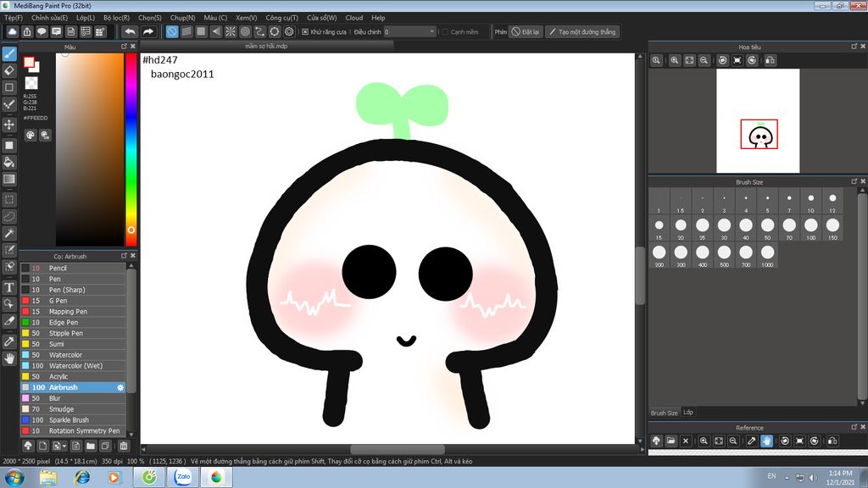
Task: Select the Magic Wand tool
Action: [9, 233]
